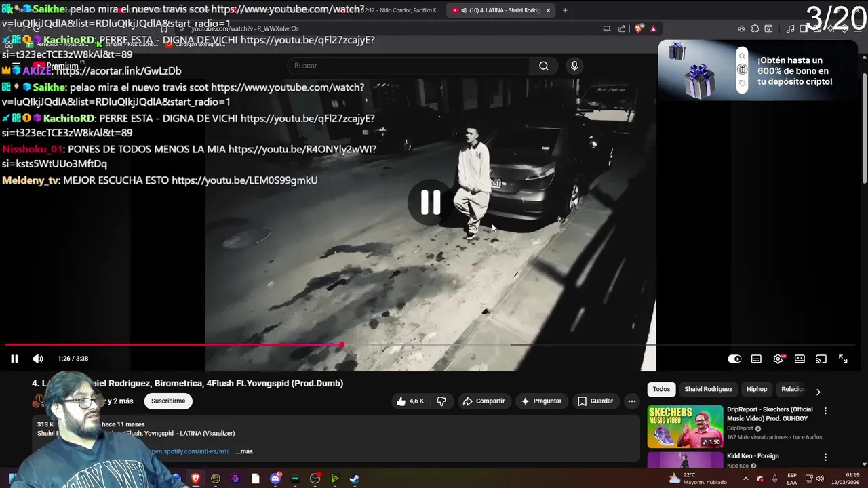Expand description with ...más
The image size is (868, 488).
pyautogui.click(x=244, y=451)
